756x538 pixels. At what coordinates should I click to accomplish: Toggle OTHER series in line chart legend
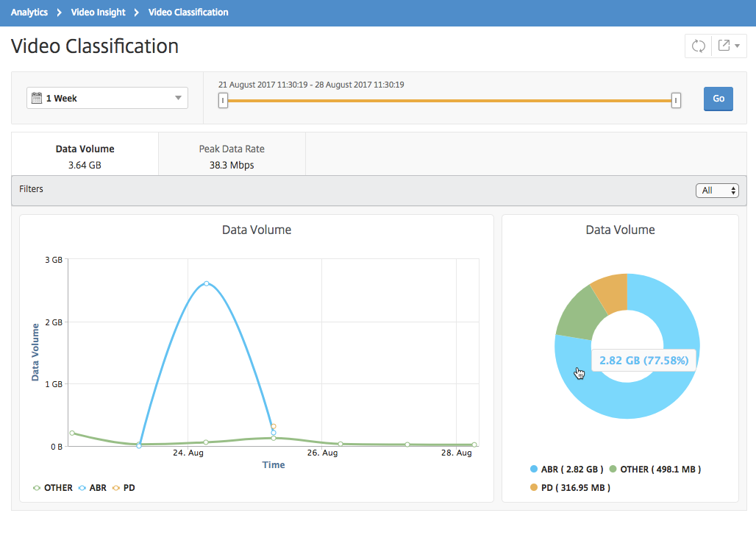tap(52, 488)
